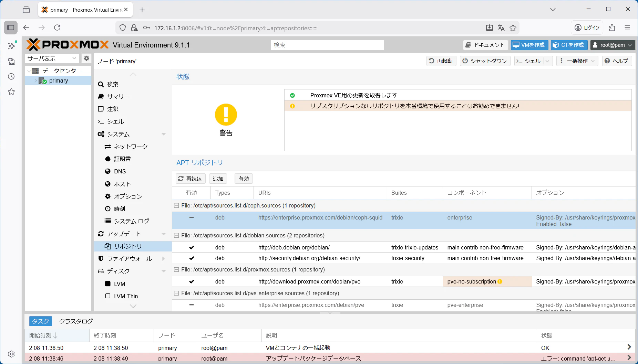The image size is (638, 364).
Task: Select the タスク tab
Action: pos(41,321)
